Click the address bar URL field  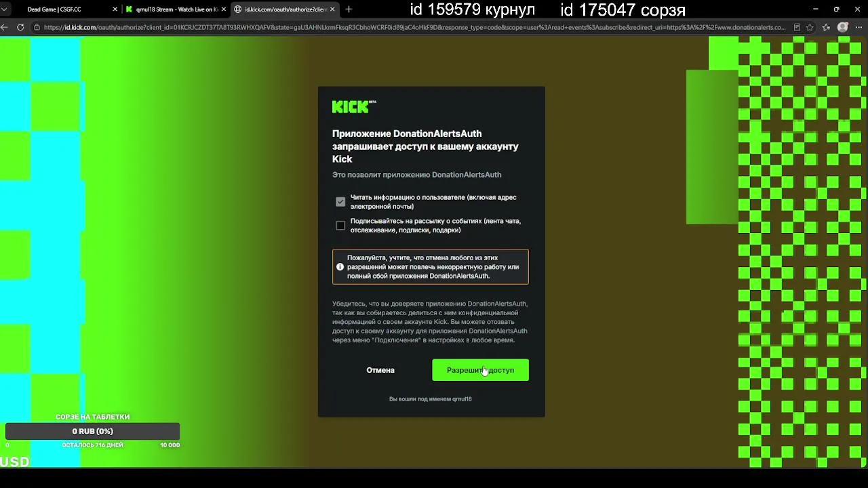click(x=414, y=27)
